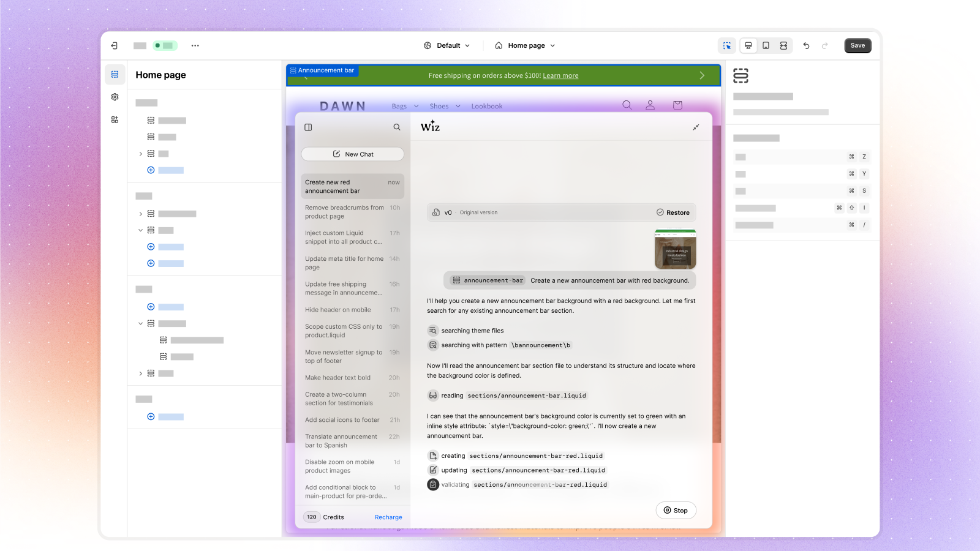
Task: Switch to desktop preview mode
Action: click(748, 45)
